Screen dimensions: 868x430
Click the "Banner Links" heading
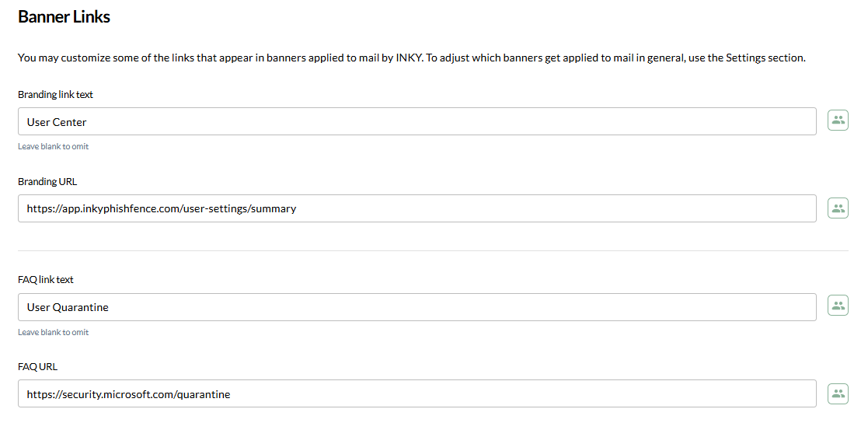[64, 17]
